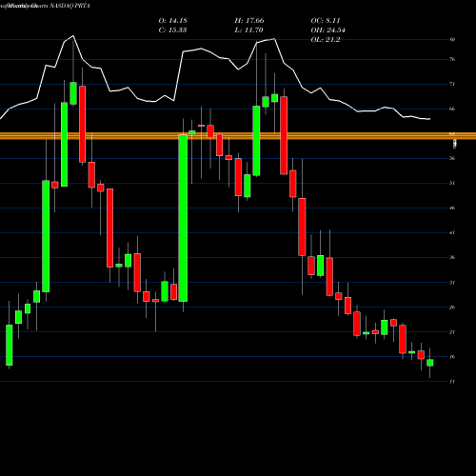Click the 16 price axis label
476x476 pixels.
pos(452,357)
